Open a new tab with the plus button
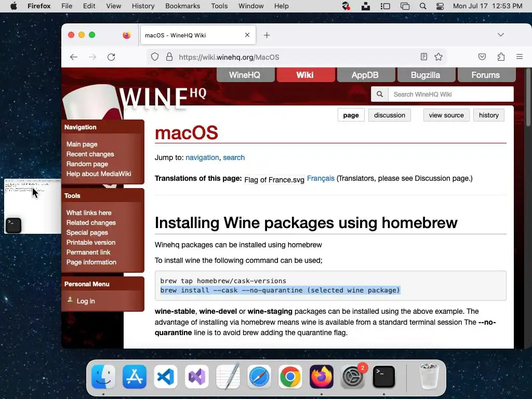Screen dimensions: 532x399 coord(267,35)
